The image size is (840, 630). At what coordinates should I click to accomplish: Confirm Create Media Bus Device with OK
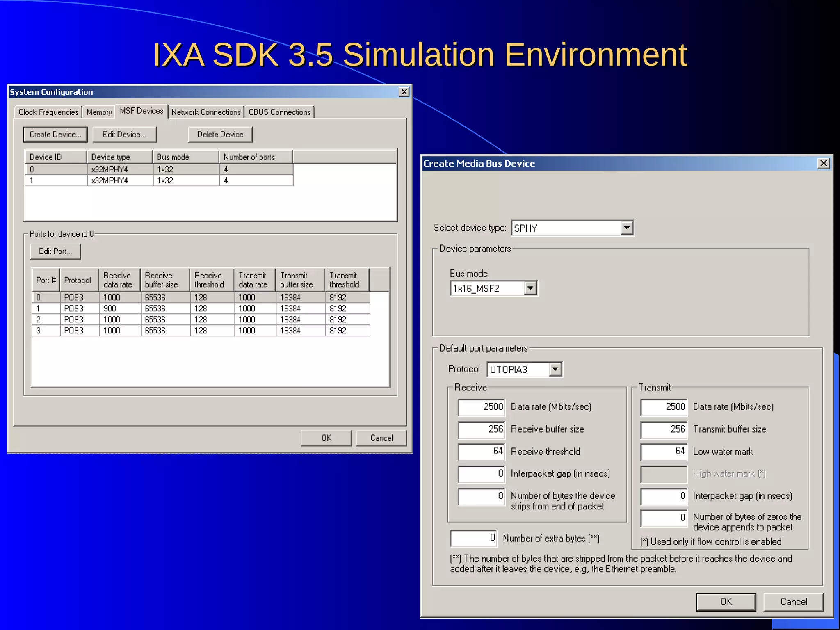pyautogui.click(x=726, y=602)
